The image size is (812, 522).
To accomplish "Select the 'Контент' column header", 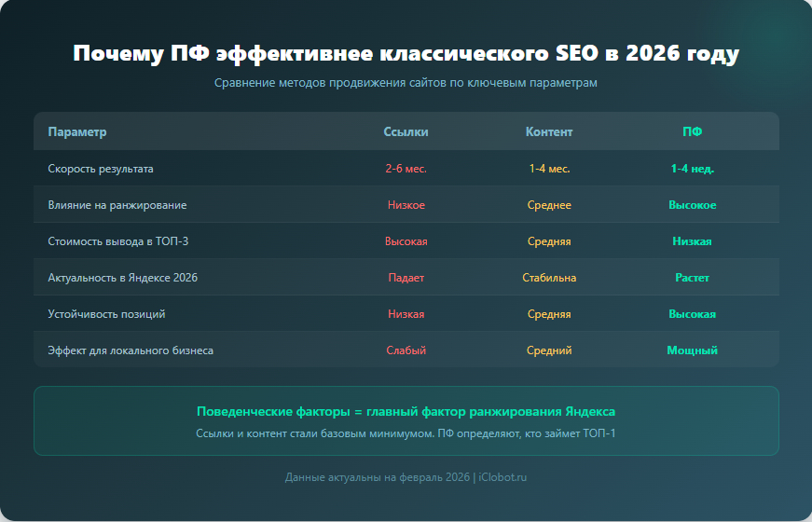I will coord(549,131).
